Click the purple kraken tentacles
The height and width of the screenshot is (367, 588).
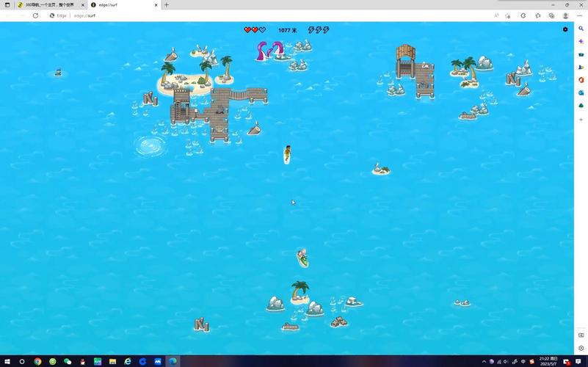(x=269, y=51)
